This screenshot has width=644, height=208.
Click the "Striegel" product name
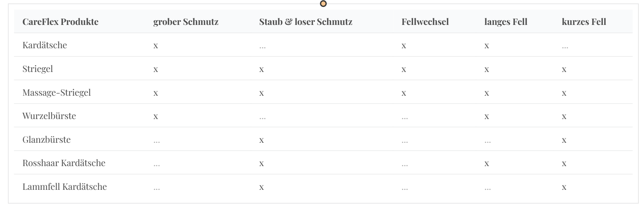click(38, 69)
